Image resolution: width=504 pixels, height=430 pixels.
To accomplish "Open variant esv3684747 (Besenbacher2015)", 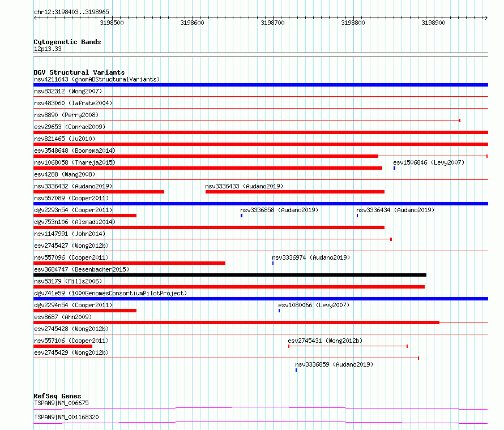I will [x=82, y=269].
